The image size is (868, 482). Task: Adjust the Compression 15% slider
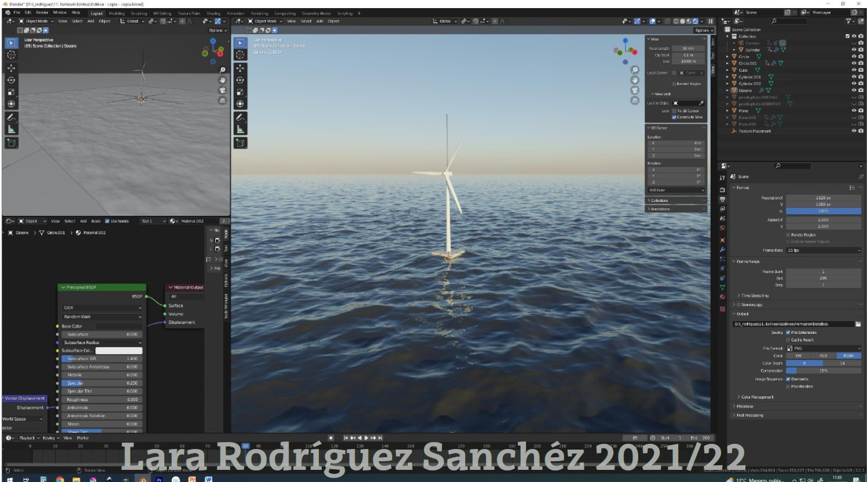click(x=823, y=371)
